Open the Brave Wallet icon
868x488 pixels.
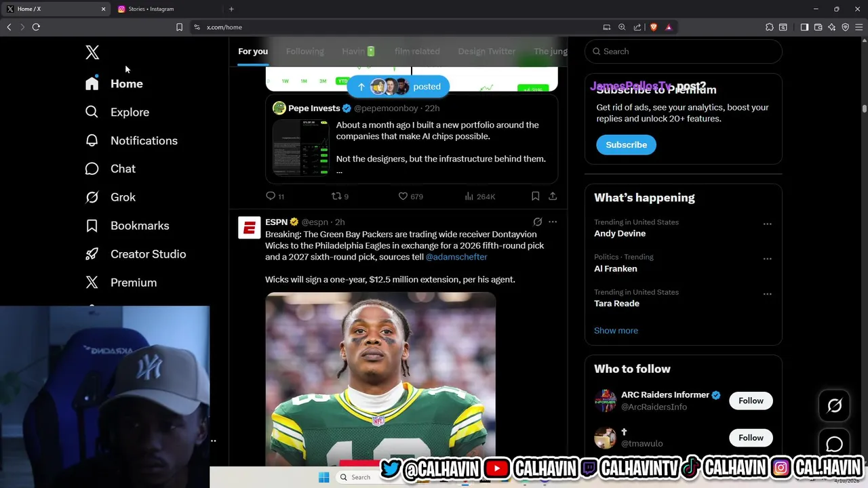pyautogui.click(x=818, y=27)
